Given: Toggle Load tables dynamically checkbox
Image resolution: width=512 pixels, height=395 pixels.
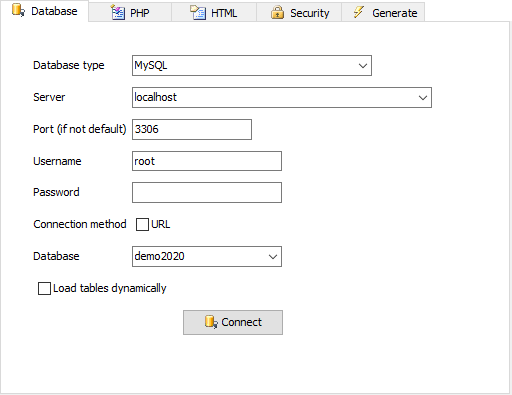Looking at the screenshot, I should [44, 289].
